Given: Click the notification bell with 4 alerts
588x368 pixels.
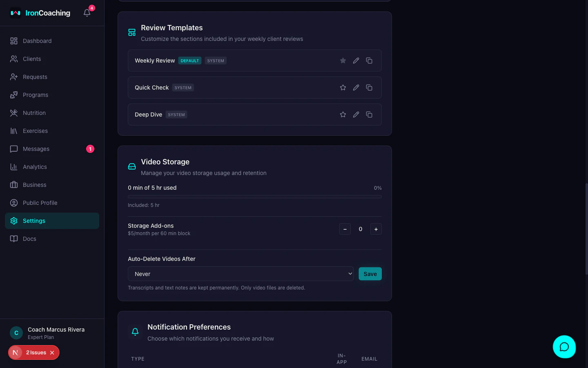Looking at the screenshot, I should (x=87, y=13).
